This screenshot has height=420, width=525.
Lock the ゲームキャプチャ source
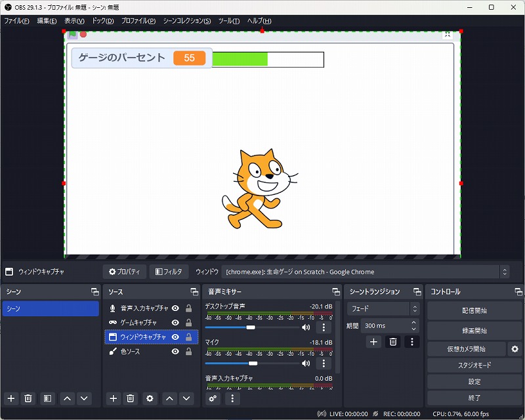tap(189, 322)
